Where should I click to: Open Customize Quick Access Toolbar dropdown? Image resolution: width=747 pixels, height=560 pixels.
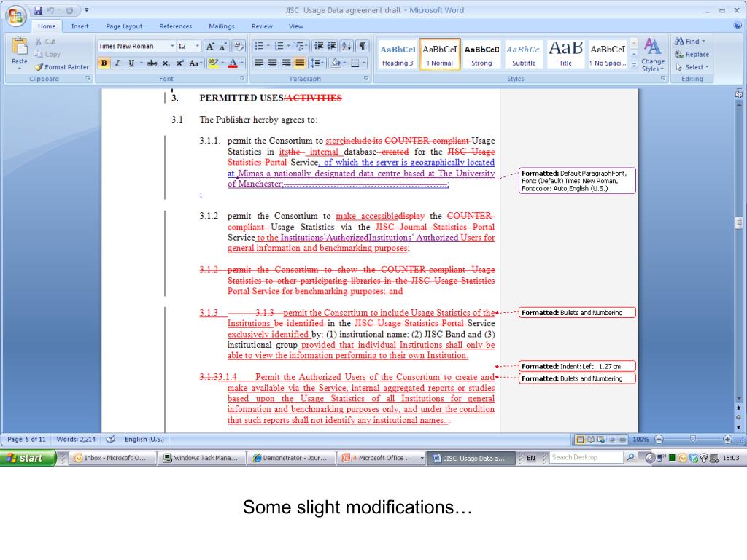86,10
